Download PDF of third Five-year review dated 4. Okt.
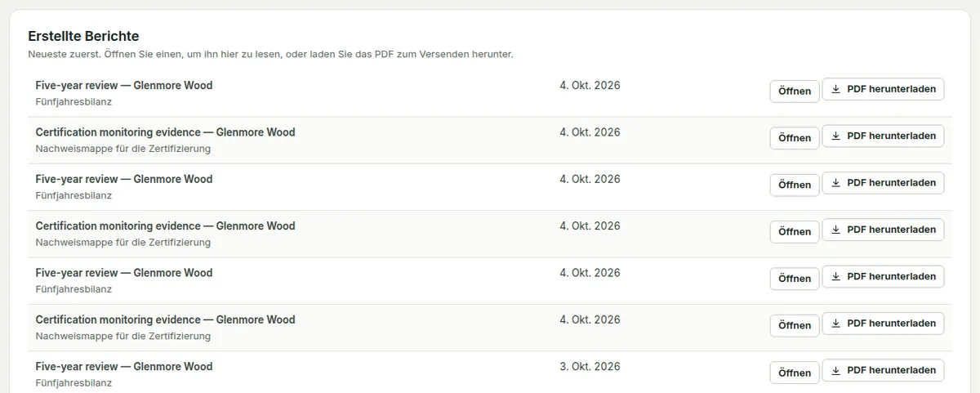The height and width of the screenshot is (393, 980). pos(883,277)
